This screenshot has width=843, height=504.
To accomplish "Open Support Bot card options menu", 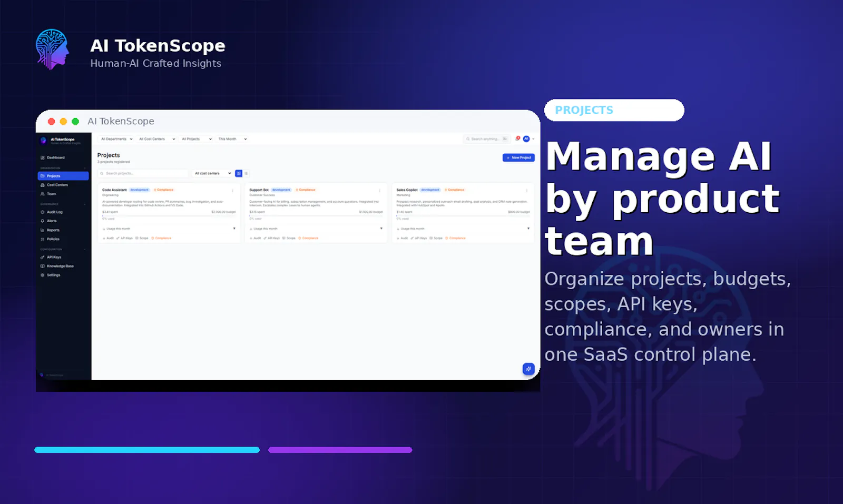I will 380,190.
